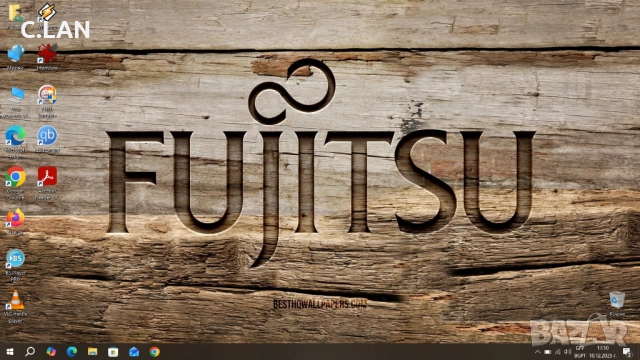Open Microsoft Edge from the taskbar
Image resolution: width=640 pixels, height=360 pixels.
tap(72, 351)
